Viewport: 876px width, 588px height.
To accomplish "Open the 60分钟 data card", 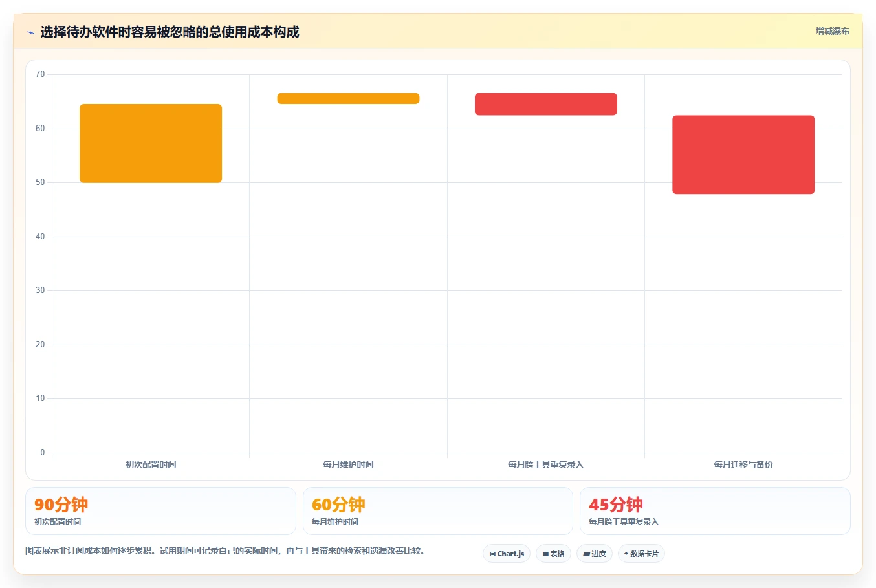I will [x=438, y=511].
